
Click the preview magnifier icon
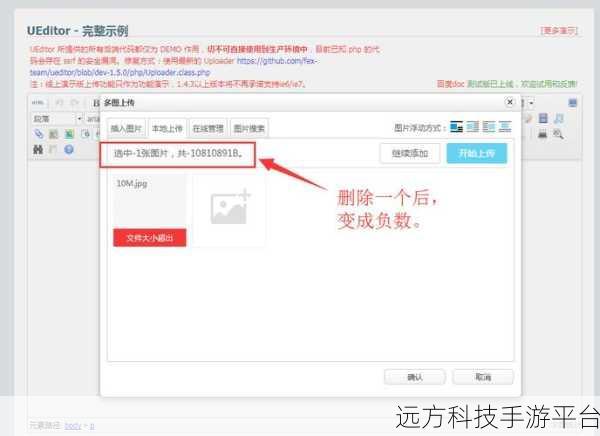pyautogui.click(x=558, y=134)
